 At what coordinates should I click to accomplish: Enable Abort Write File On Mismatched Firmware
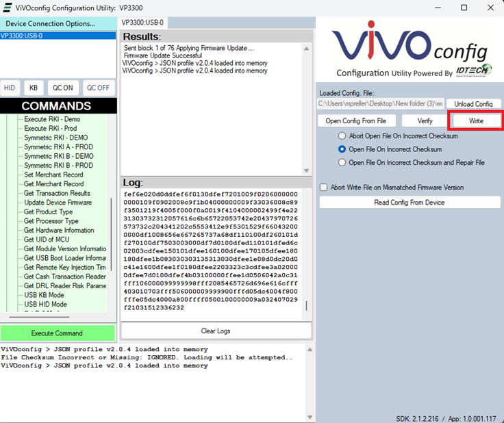[x=324, y=188]
